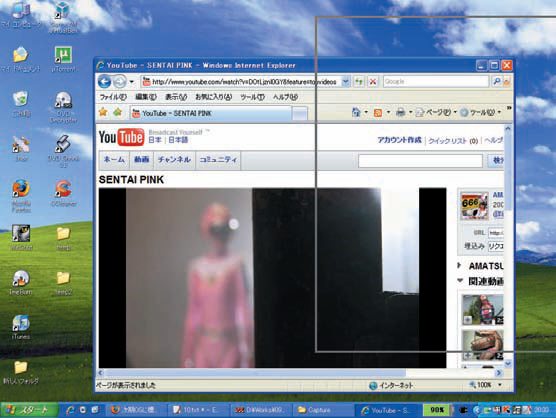Open the second related video thumbnail
This screenshot has height=418, width=556.
tap(483, 345)
